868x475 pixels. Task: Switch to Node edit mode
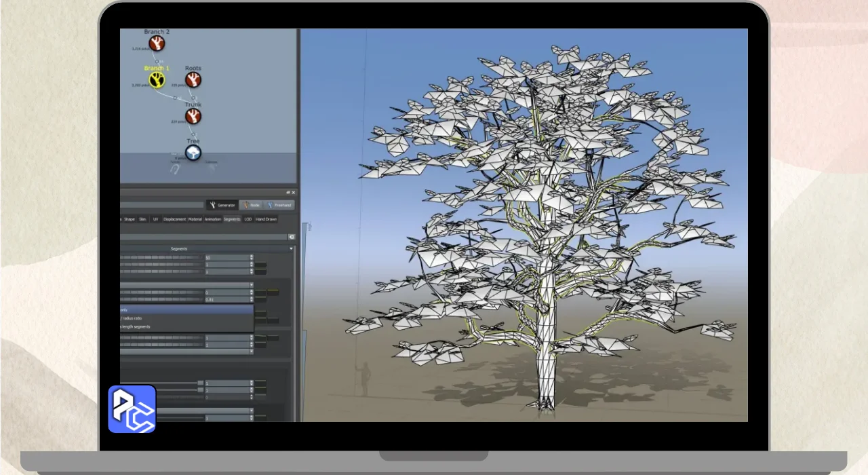point(251,205)
